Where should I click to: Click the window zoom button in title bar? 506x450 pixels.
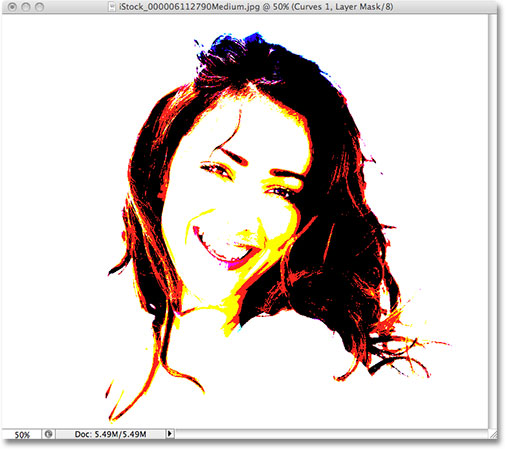tap(40, 7)
